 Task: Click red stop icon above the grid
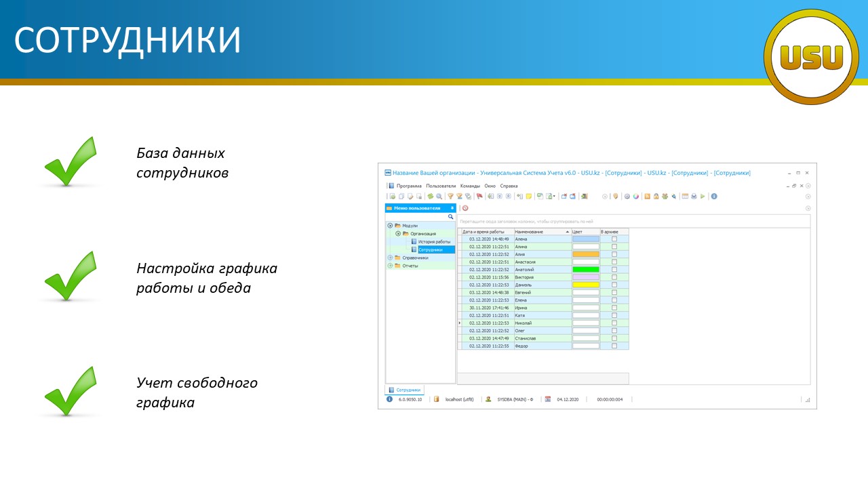(465, 208)
